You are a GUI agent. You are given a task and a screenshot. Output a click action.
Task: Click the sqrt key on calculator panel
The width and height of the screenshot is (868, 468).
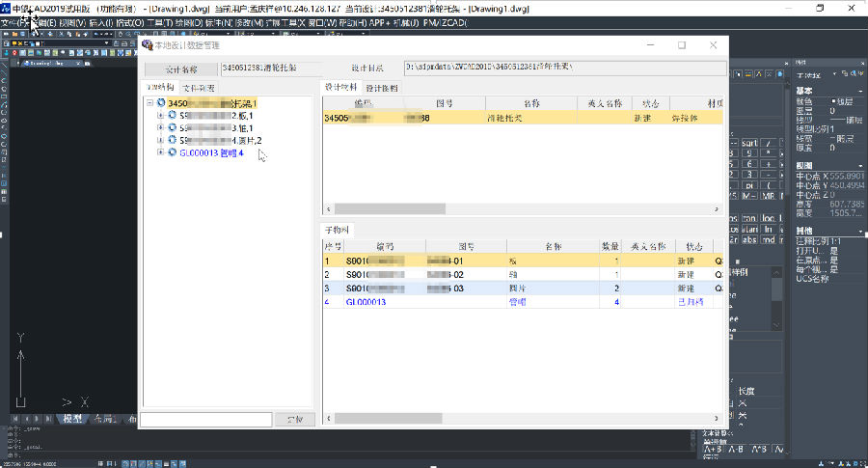[x=748, y=146]
